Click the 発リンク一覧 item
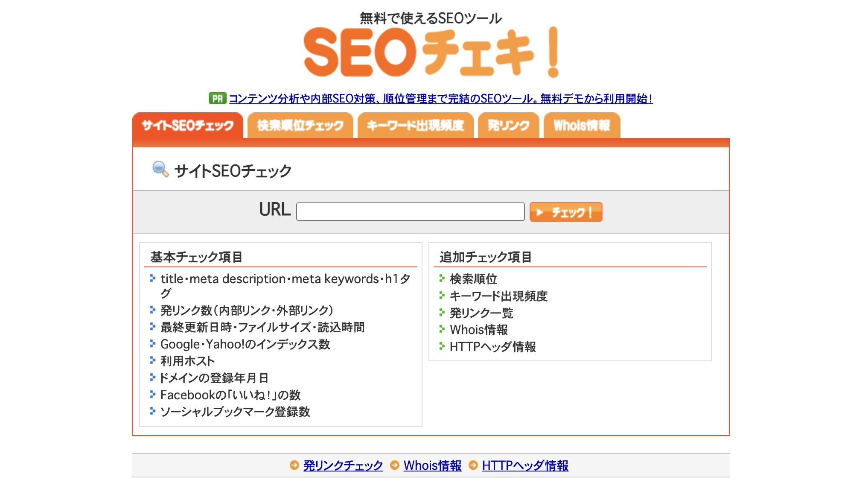 pyautogui.click(x=481, y=313)
